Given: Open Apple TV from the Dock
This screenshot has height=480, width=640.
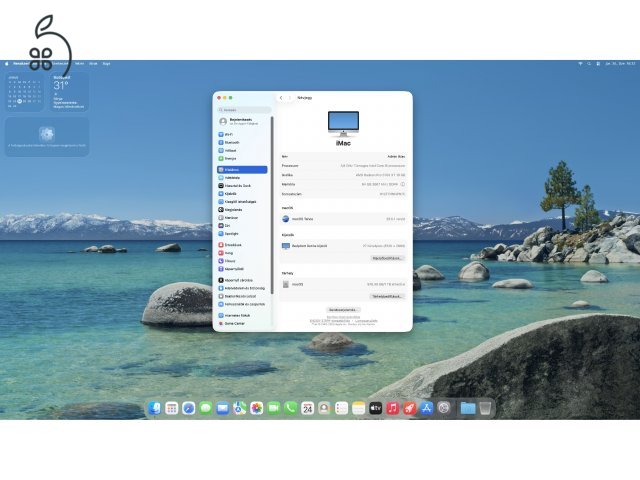Looking at the screenshot, I should pyautogui.click(x=376, y=408).
